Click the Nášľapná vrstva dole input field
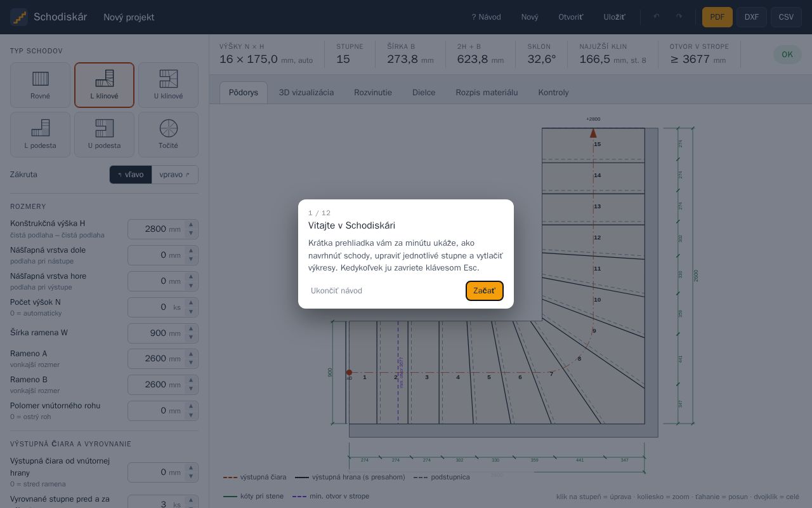This screenshot has height=508, width=812. (163, 255)
